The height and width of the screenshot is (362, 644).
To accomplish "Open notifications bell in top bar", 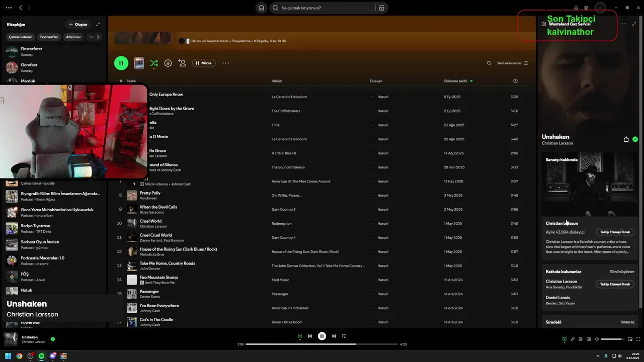I will (x=576, y=8).
